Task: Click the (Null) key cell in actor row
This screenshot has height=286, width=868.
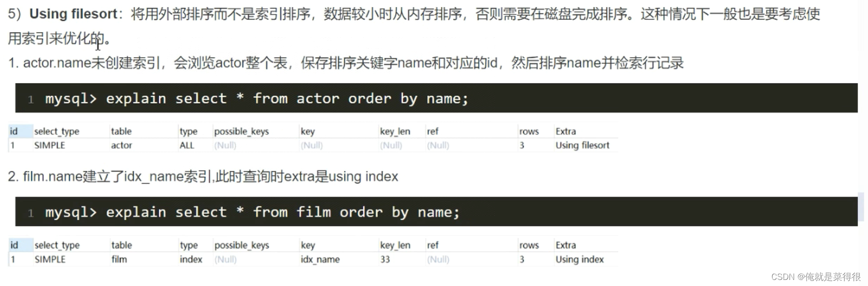Action: tap(312, 146)
